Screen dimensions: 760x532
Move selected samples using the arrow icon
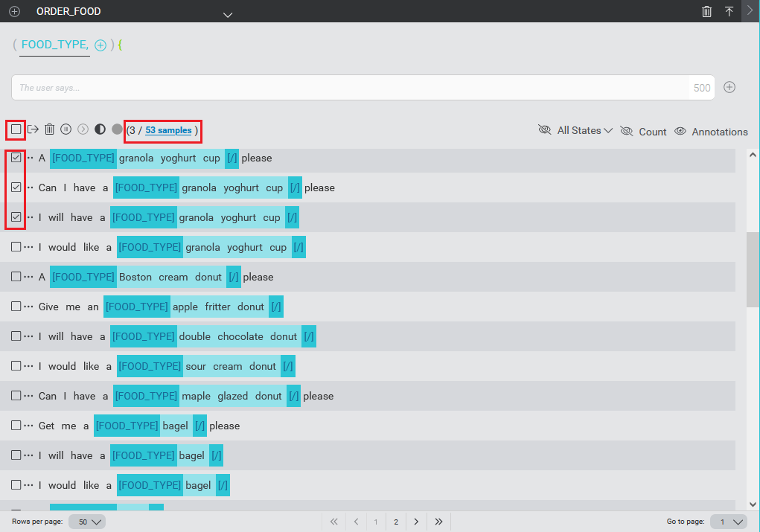33,129
